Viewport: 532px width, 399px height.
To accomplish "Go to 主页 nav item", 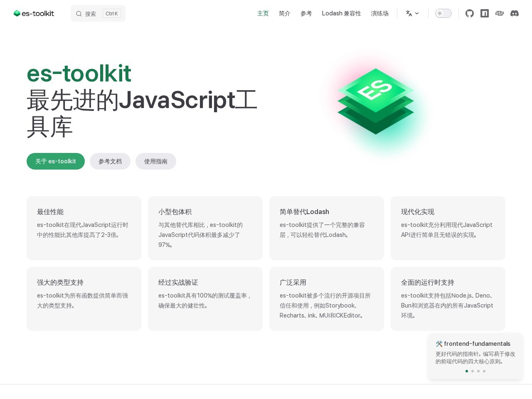I will [x=263, y=13].
